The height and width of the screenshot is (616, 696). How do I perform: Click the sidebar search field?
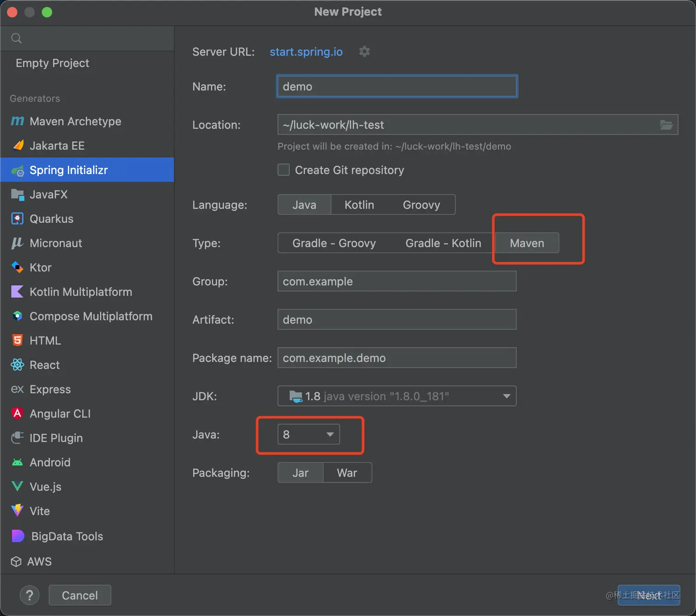pos(87,38)
